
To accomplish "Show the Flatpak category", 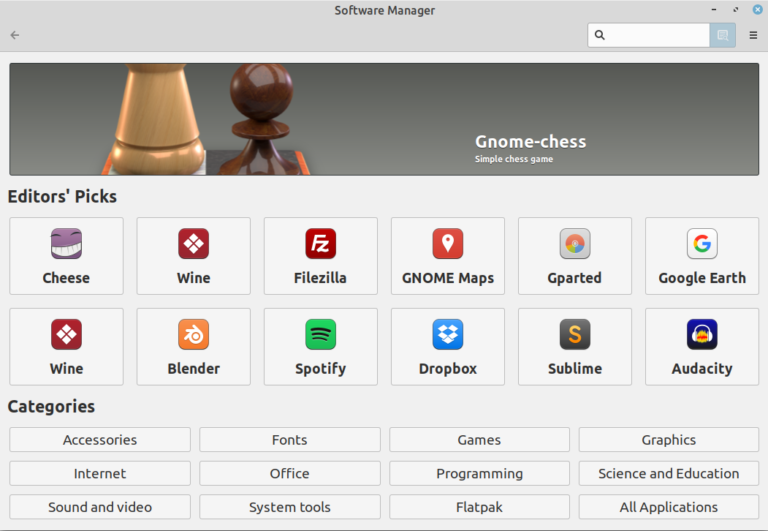I will [479, 507].
